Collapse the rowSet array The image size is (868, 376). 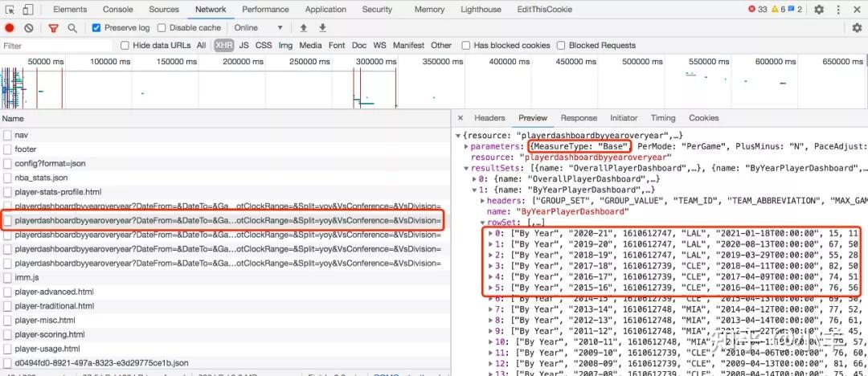[x=482, y=223]
